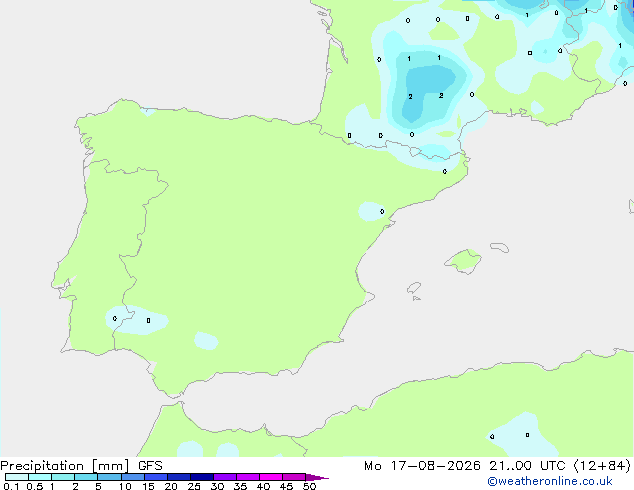Screen dimensions: 634x490
Task: Pick the 2–5 mm legend swatch
Action: click(x=86, y=477)
